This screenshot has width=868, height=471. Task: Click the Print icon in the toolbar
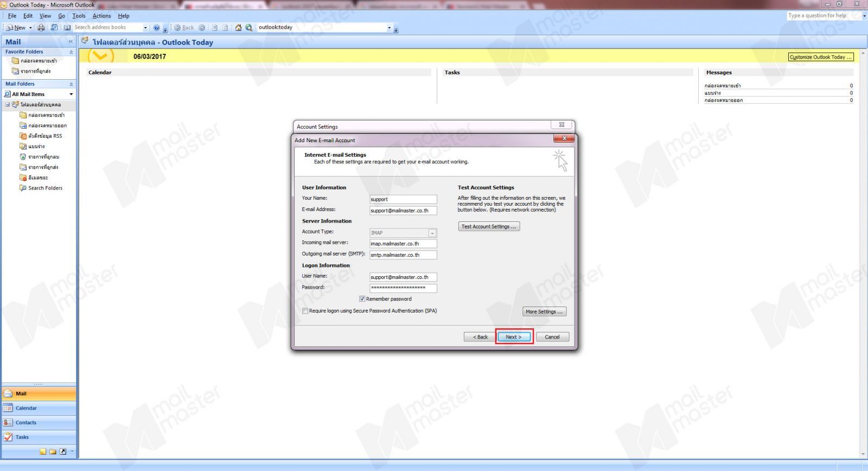click(x=41, y=28)
